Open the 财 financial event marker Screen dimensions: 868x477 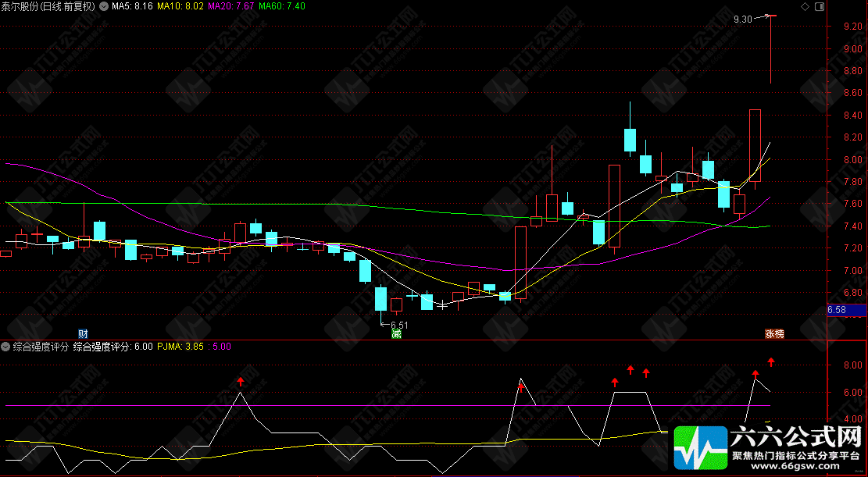pyautogui.click(x=83, y=333)
